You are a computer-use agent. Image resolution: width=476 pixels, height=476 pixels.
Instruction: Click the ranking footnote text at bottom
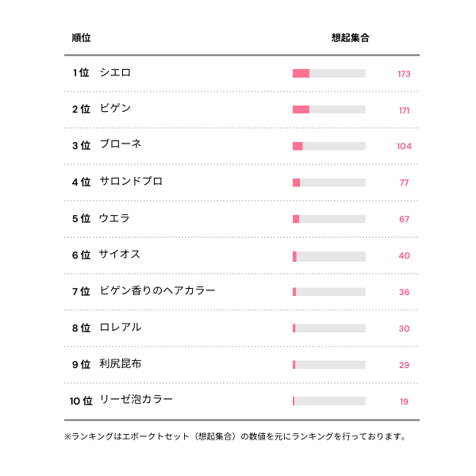click(235, 436)
